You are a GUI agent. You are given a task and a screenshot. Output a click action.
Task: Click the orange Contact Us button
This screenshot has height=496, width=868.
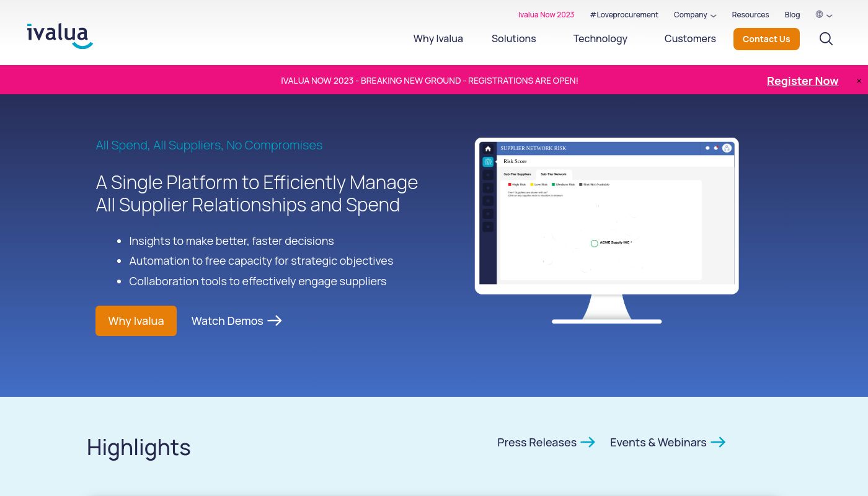click(x=766, y=39)
